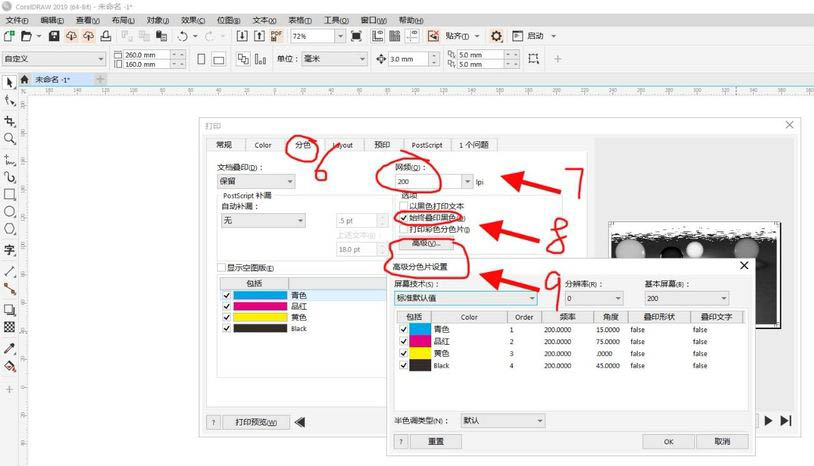
Task: Switch to the PostScript tab
Action: point(427,145)
